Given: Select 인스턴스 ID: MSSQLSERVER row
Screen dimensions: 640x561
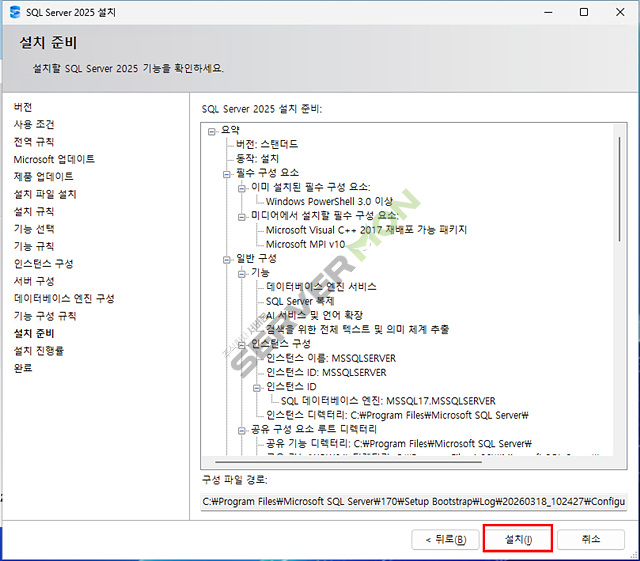Looking at the screenshot, I should point(326,372).
